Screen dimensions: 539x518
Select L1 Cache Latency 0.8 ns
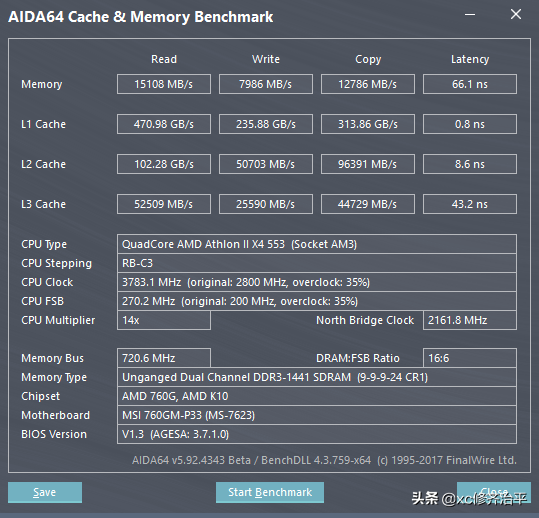pos(470,124)
